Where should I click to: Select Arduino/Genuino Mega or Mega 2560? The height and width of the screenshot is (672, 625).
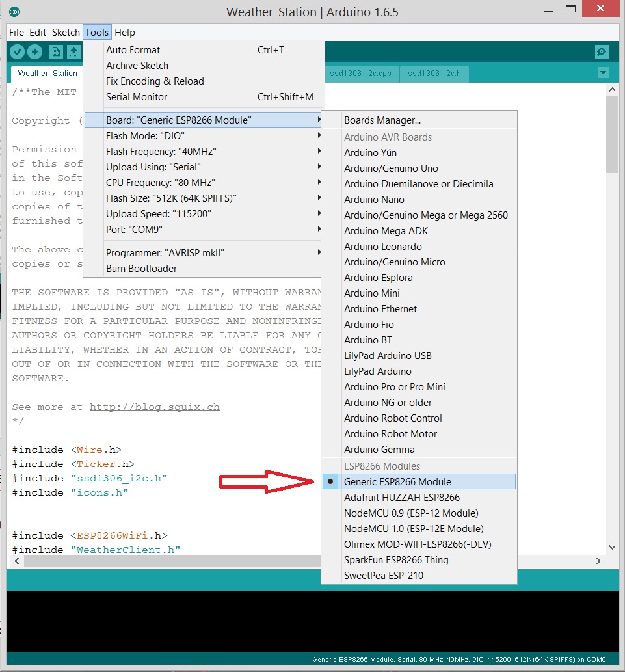coord(419,215)
